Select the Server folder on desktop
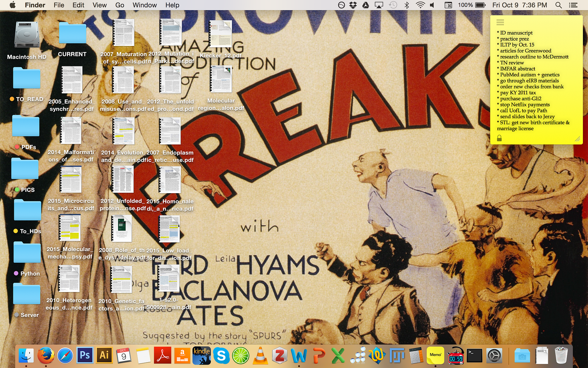Viewport: 588px width, 368px height. click(27, 294)
